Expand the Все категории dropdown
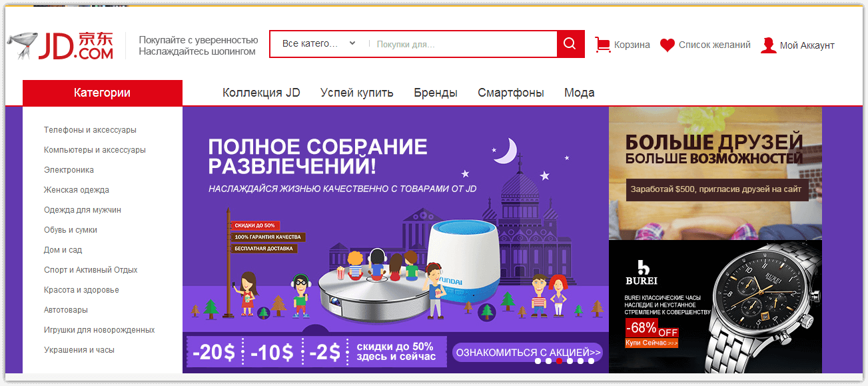868x386 pixels. pos(318,44)
